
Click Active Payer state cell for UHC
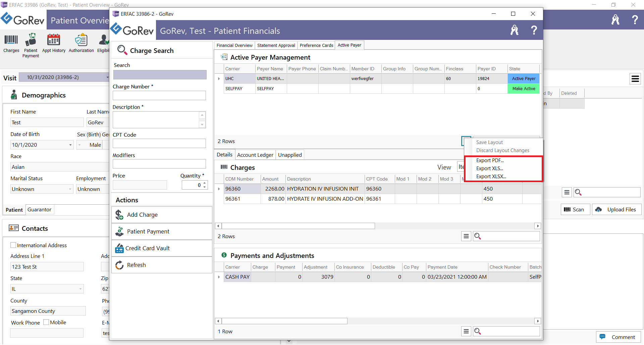coord(524,78)
